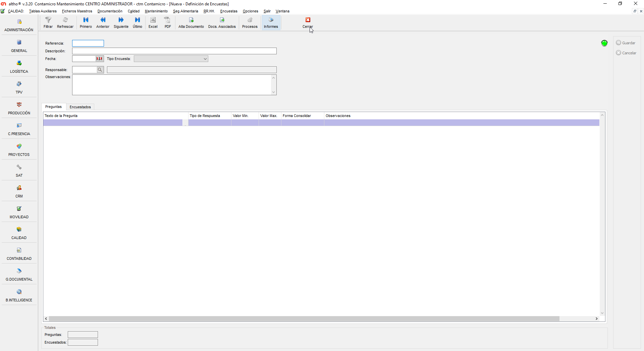The height and width of the screenshot is (351, 644).
Task: Click the Filtrar funnel icon
Action: pyautogui.click(x=48, y=20)
